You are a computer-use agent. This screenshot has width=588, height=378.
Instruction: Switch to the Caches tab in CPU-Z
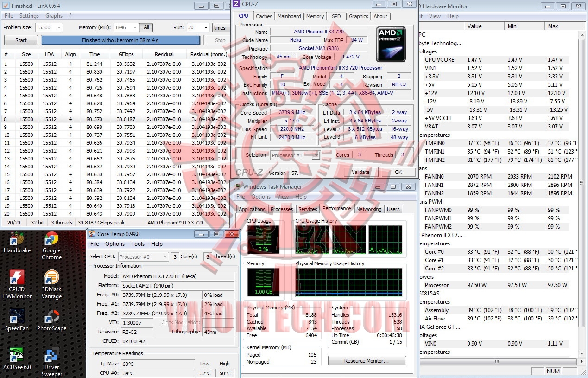click(264, 16)
